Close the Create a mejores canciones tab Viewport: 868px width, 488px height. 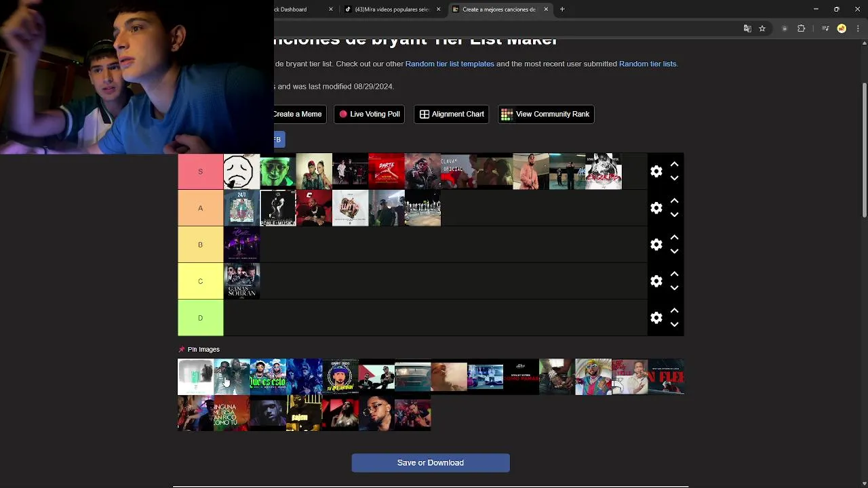tap(546, 9)
